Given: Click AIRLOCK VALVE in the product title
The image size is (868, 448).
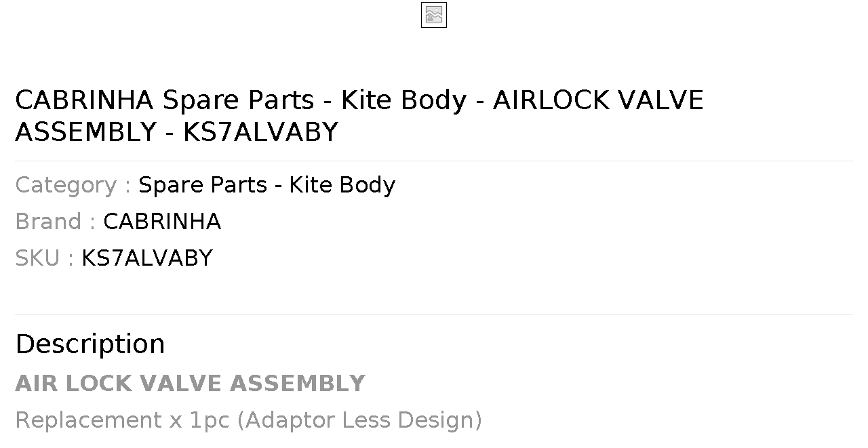Looking at the screenshot, I should point(598,100).
